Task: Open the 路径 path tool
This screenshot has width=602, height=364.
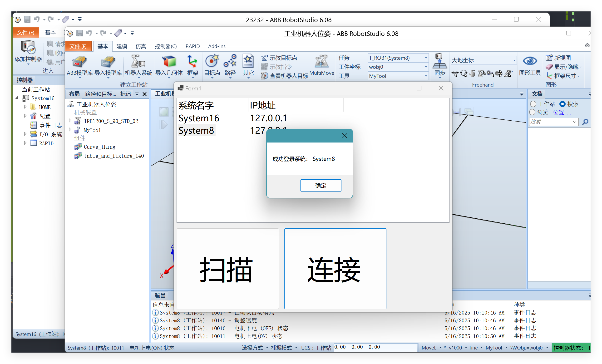Action: (x=230, y=65)
